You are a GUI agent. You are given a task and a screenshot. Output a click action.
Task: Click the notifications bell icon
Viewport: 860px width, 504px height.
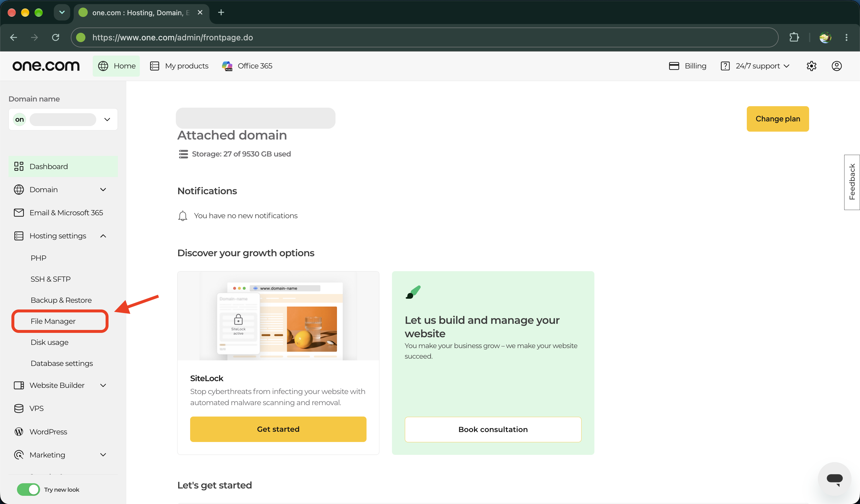click(x=183, y=216)
